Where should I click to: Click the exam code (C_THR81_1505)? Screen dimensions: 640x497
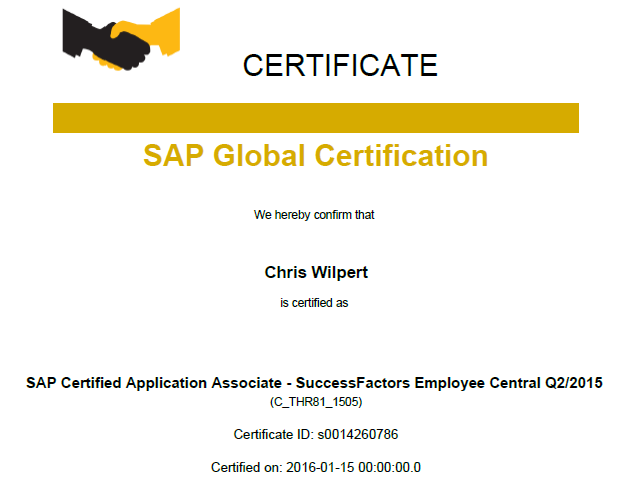(316, 402)
